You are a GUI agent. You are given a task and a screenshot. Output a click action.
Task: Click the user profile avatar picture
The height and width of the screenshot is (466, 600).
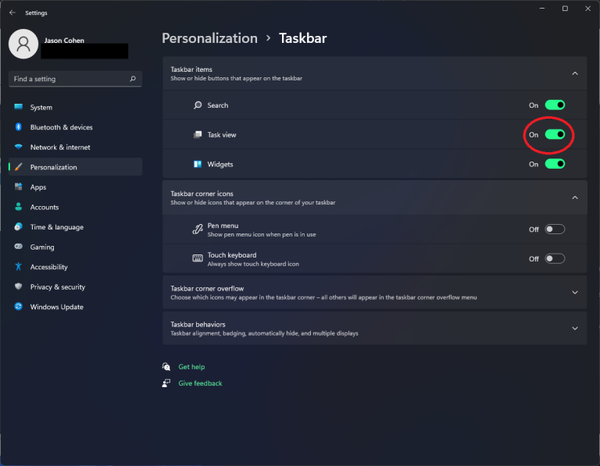[x=22, y=43]
